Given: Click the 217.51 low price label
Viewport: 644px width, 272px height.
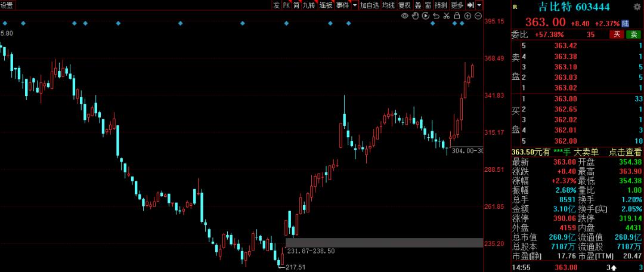Looking at the screenshot, I should 296,267.
